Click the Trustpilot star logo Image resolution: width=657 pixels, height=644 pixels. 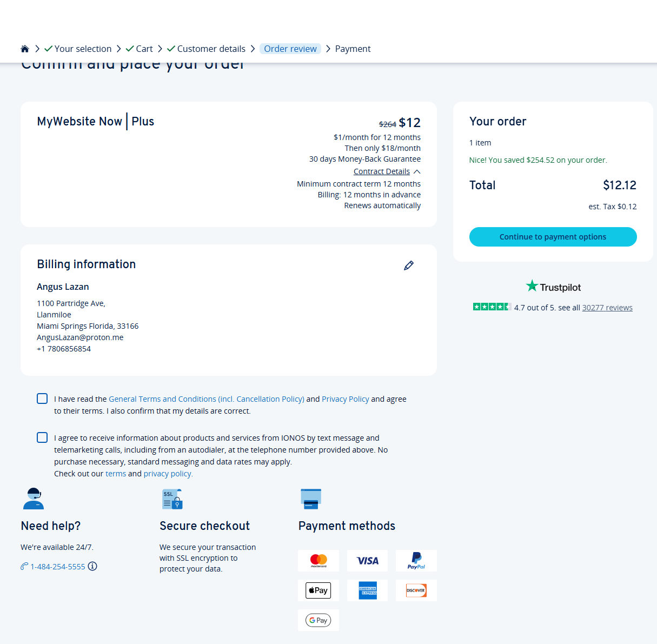click(553, 287)
